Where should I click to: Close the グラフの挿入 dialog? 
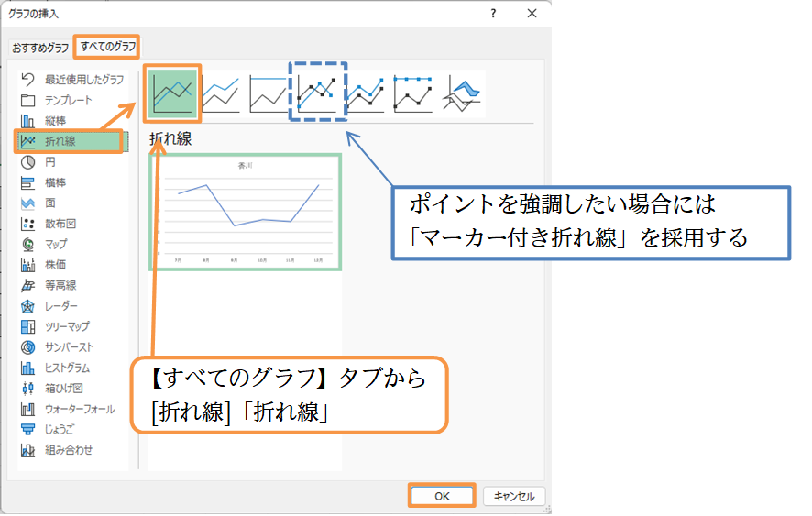[x=532, y=14]
